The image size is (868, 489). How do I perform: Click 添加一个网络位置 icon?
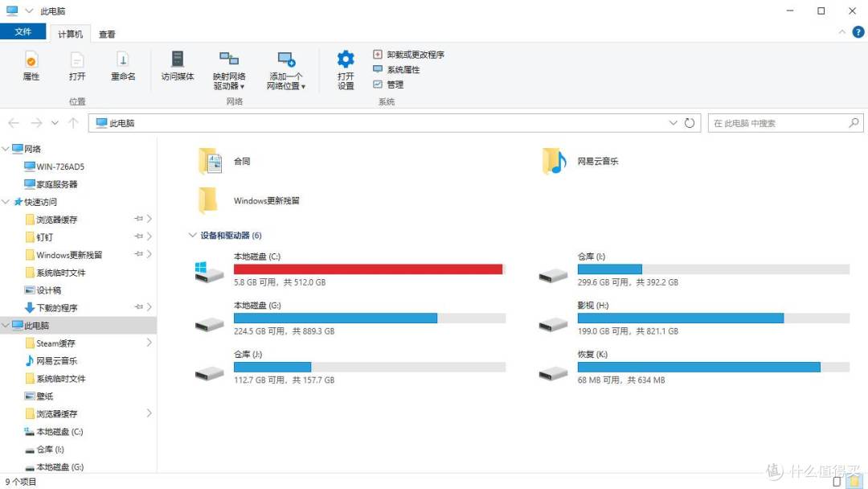285,70
